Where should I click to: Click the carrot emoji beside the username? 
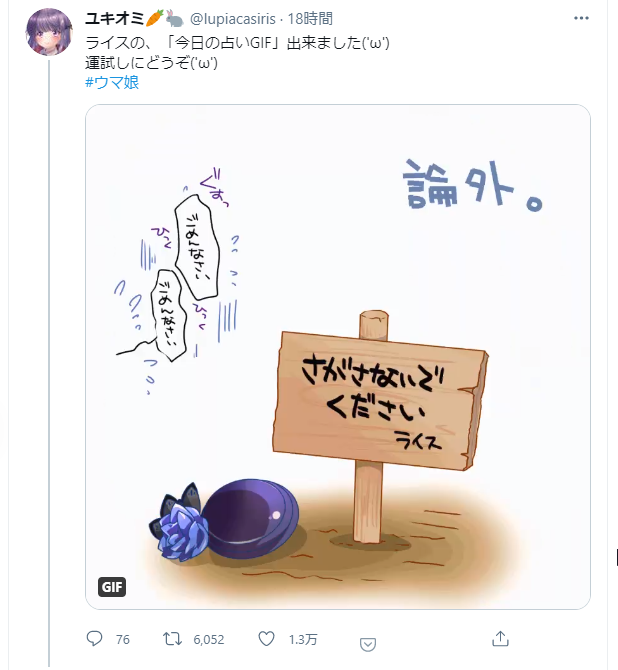[154, 18]
